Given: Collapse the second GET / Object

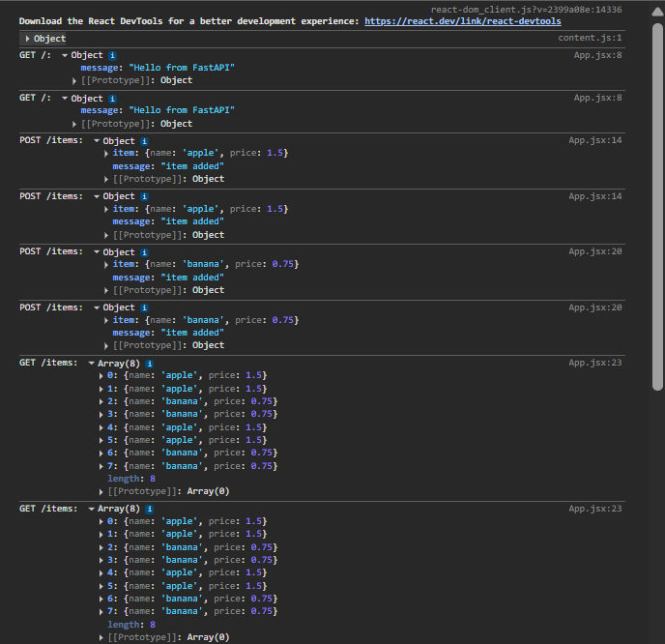Looking at the screenshot, I should (x=65, y=98).
